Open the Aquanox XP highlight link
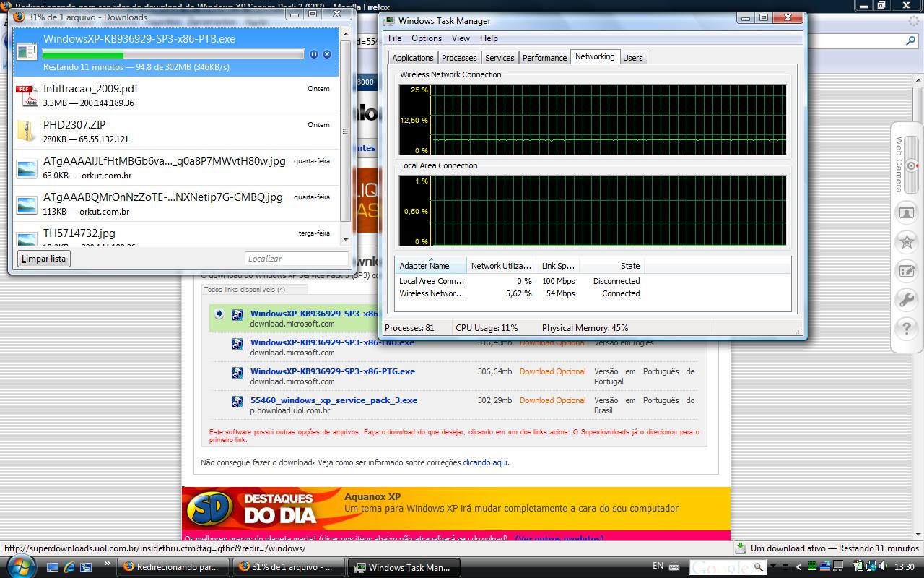The height and width of the screenshot is (578, 924). pyautogui.click(x=372, y=496)
